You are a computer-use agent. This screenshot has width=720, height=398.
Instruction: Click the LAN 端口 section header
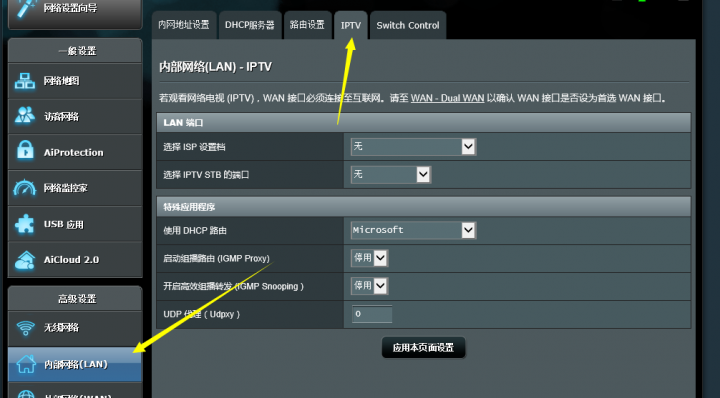[x=423, y=123]
